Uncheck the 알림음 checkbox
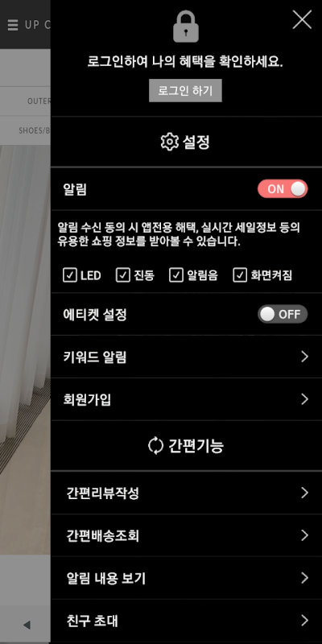The width and height of the screenshot is (322, 644). (176, 275)
